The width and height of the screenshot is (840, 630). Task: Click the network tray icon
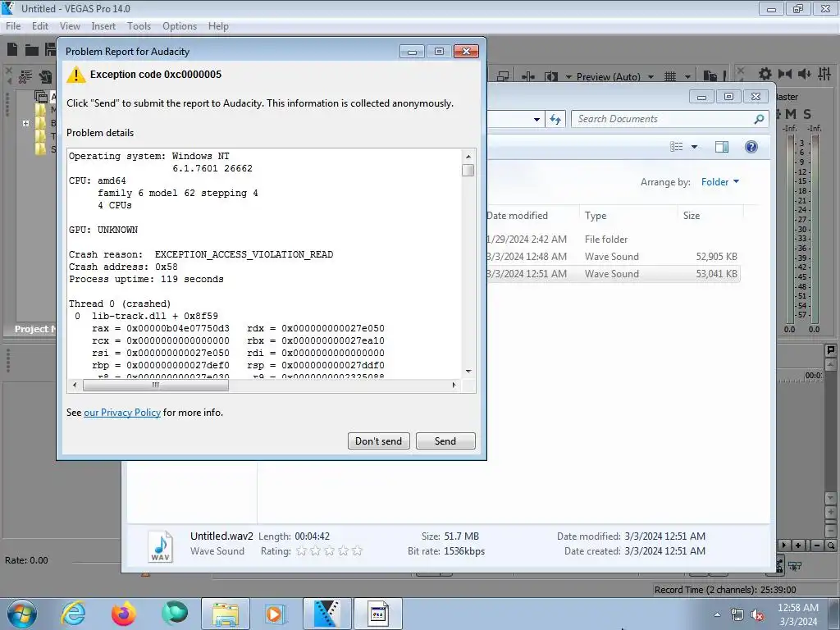click(737, 615)
